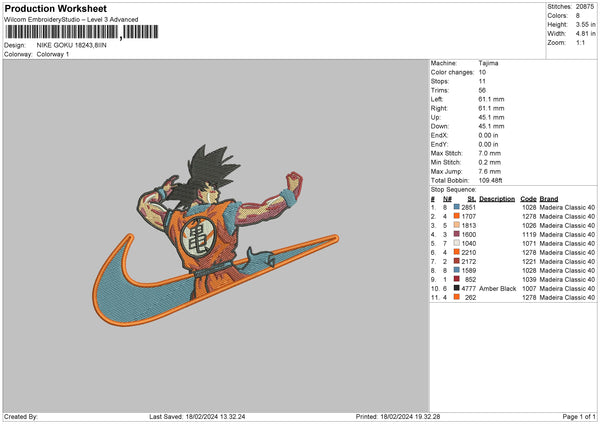Viewport: 600px width, 424px height.
Task: Click the code 1007 in row 10
Action: tap(529, 288)
